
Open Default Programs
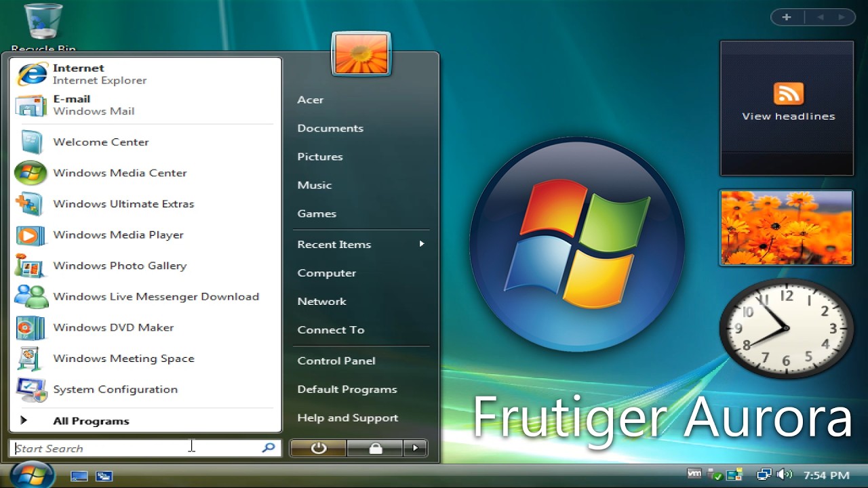[361, 390]
